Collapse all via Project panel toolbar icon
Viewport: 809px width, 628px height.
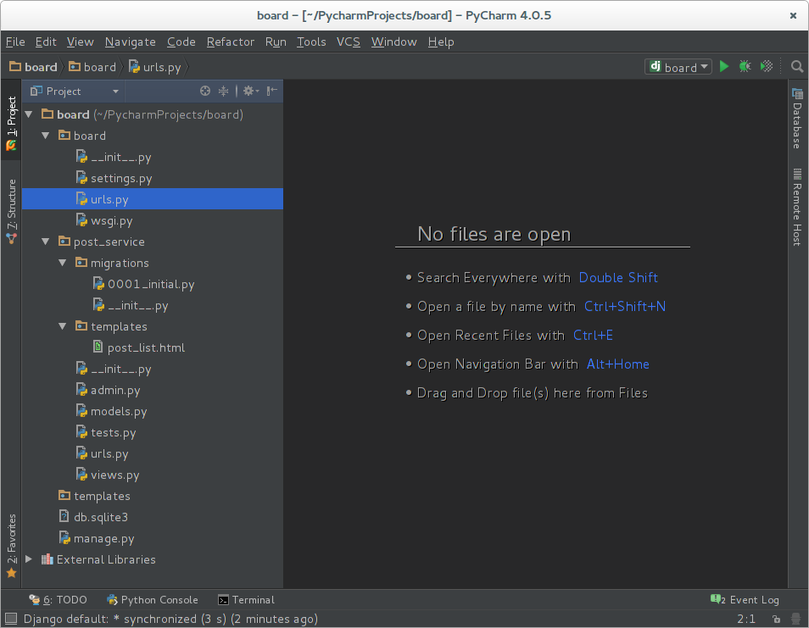pos(223,91)
